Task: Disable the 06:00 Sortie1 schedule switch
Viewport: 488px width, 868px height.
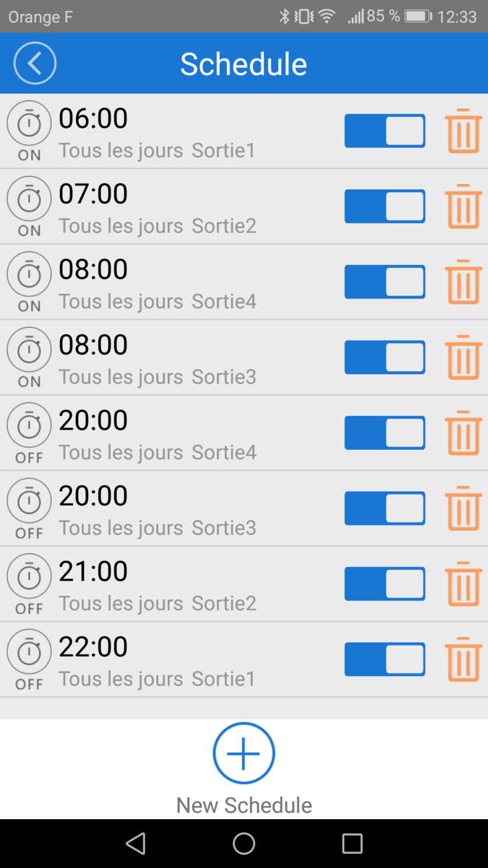Action: tap(385, 131)
